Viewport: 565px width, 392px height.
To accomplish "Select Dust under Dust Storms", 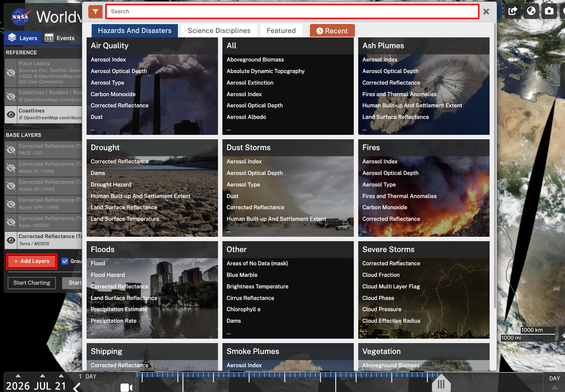I will point(233,196).
